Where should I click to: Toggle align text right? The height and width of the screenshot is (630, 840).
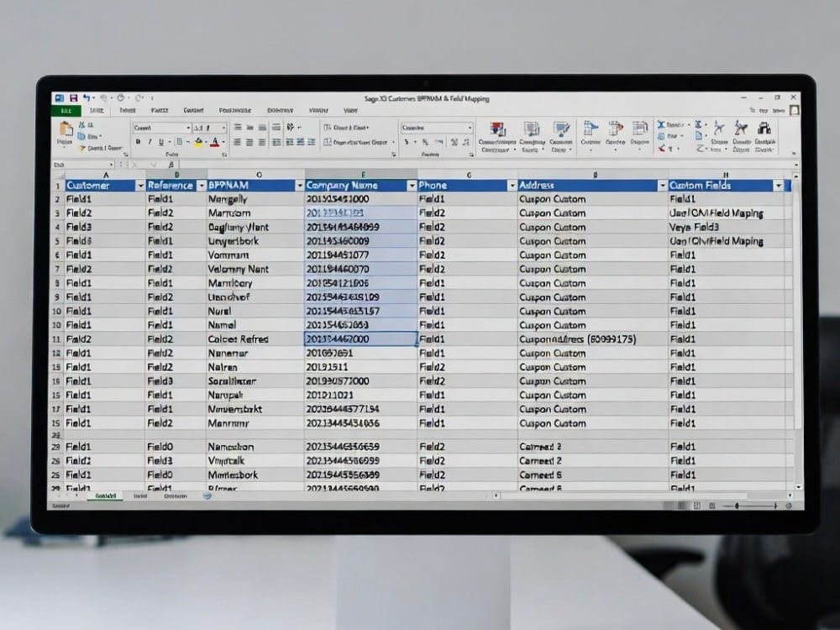coord(262,142)
